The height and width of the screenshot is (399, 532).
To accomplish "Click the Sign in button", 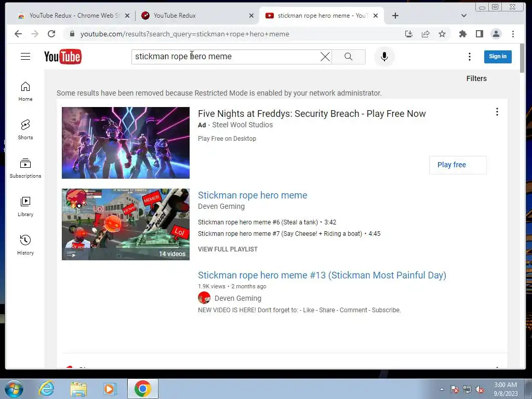I will point(498,57).
